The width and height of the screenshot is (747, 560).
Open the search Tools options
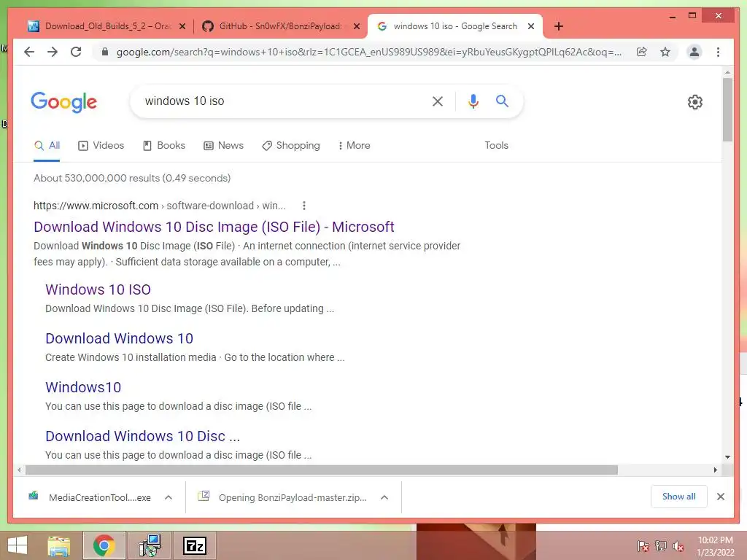tap(496, 145)
